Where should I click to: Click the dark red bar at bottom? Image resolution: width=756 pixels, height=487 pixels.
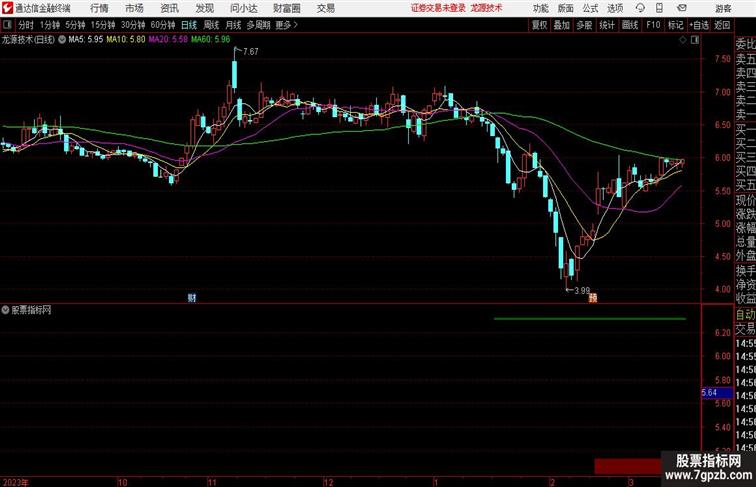(x=628, y=466)
